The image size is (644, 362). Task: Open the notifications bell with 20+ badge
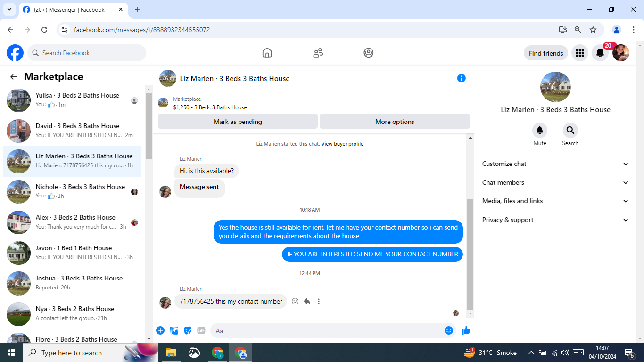click(600, 53)
